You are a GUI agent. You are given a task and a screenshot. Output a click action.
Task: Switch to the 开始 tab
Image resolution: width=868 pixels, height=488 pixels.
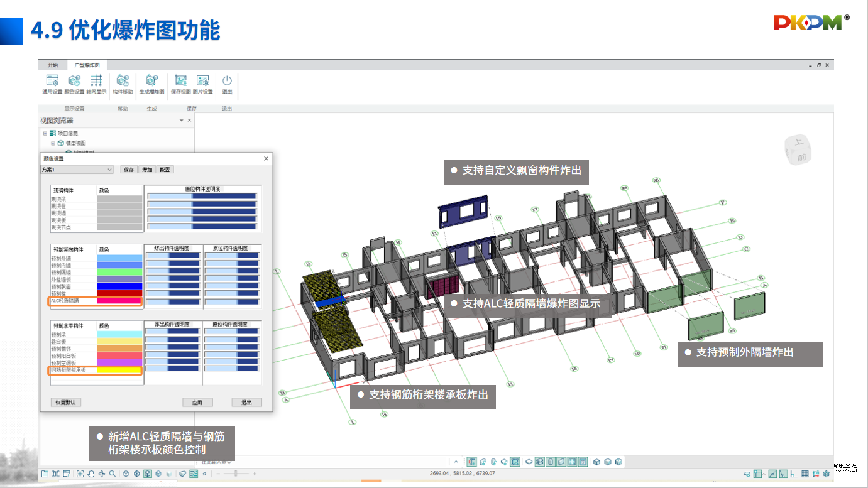[53, 65]
